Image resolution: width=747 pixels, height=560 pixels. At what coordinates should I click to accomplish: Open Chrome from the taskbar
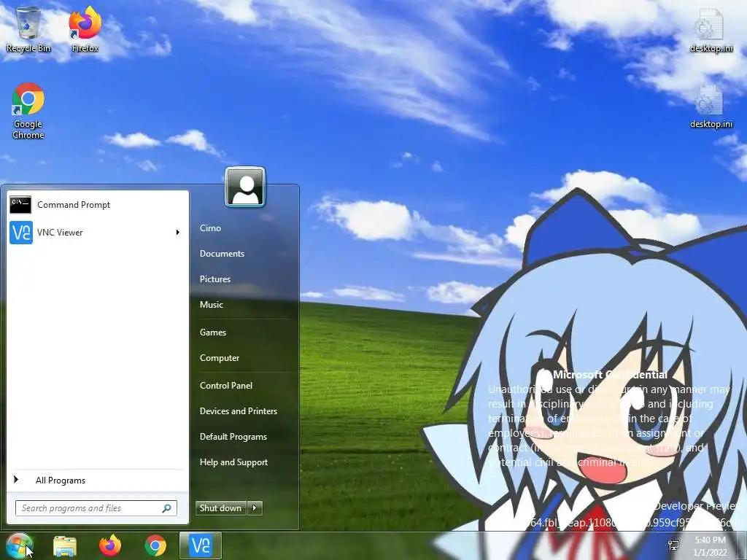(155, 545)
